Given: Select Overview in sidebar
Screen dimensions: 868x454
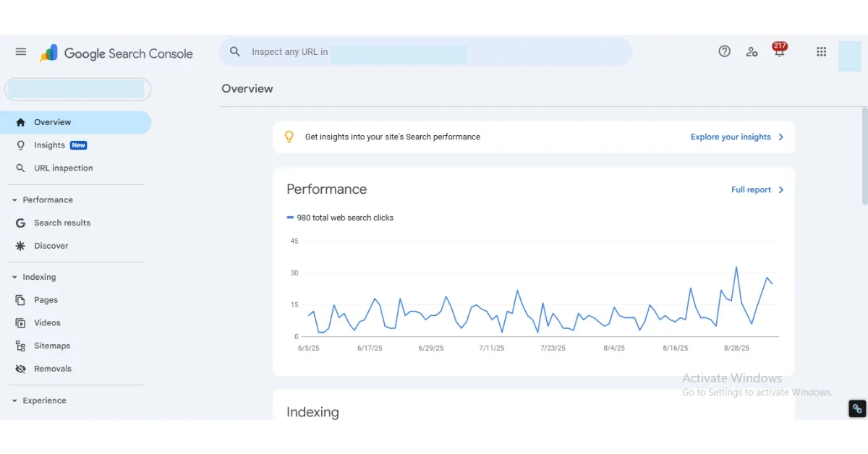Looking at the screenshot, I should pos(75,122).
